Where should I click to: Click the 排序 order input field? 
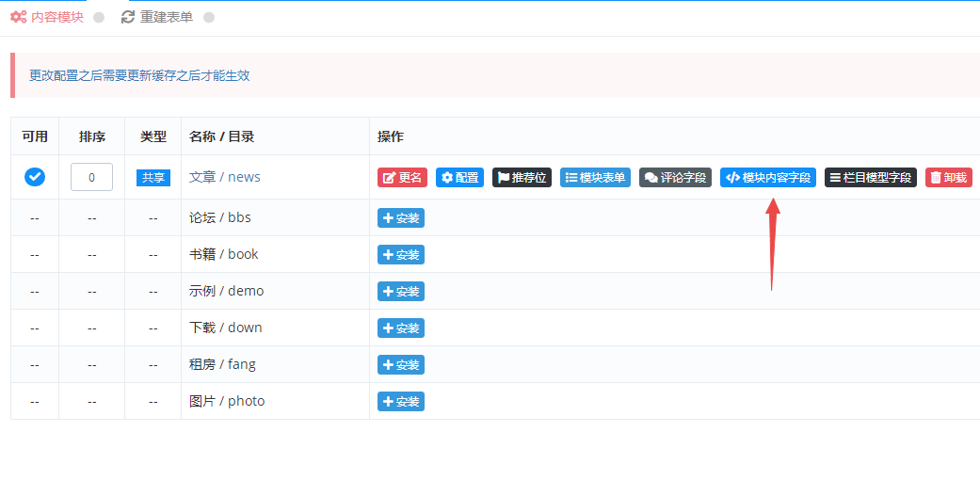coord(91,177)
